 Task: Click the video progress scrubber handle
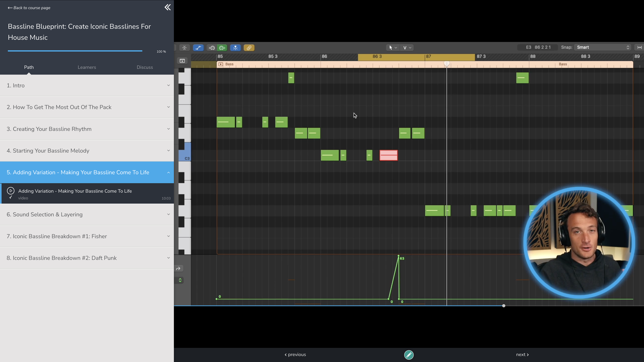click(504, 306)
